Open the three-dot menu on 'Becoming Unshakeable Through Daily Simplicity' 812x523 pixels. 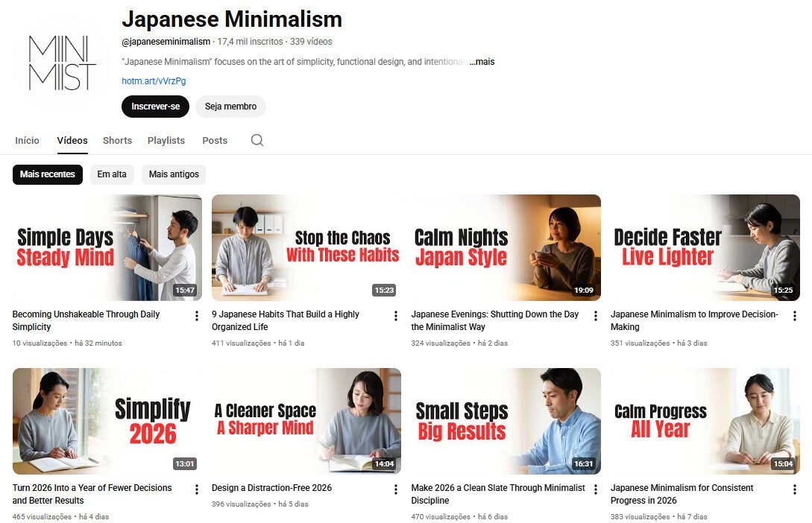tap(195, 316)
